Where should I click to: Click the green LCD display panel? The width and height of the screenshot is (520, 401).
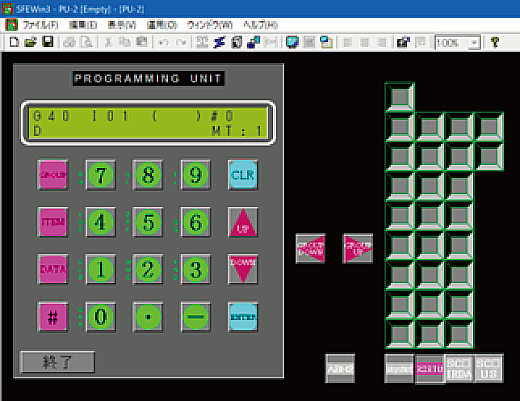148,122
